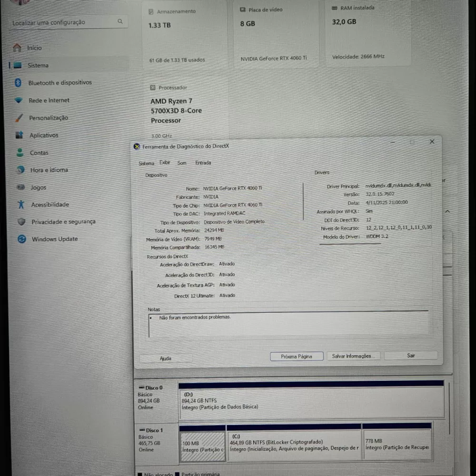
Task: Select the Sistema monitor icon in the sidebar
Action: (x=18, y=65)
